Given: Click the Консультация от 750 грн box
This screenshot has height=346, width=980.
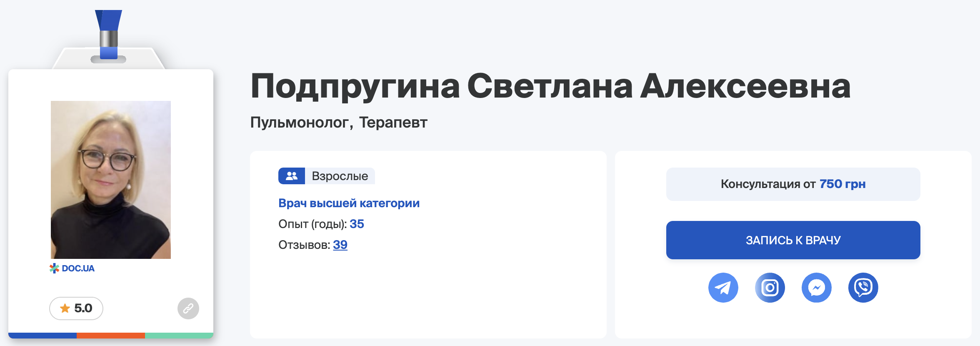Looking at the screenshot, I should click(x=793, y=184).
